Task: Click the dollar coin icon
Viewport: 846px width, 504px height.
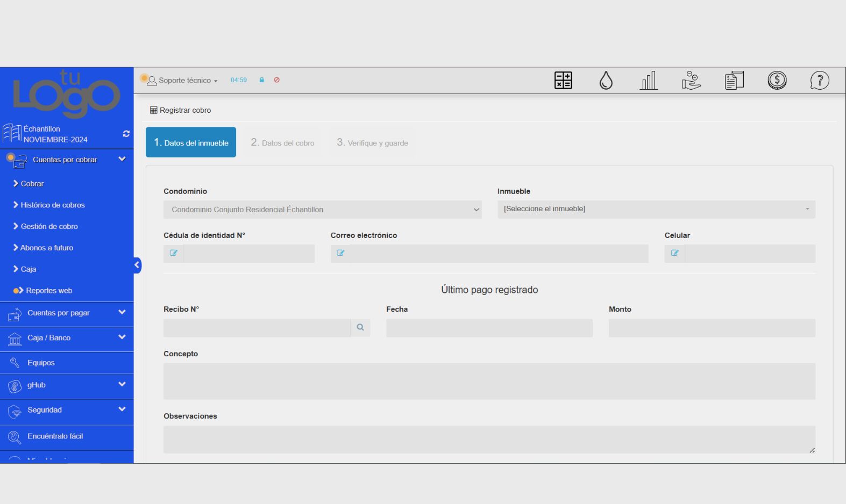Action: tap(777, 81)
